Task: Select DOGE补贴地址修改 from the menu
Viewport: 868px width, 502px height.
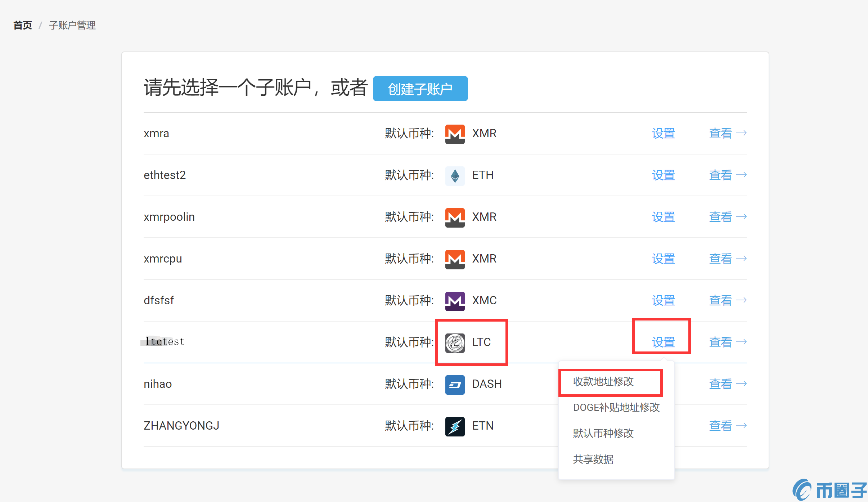Action: pos(616,408)
